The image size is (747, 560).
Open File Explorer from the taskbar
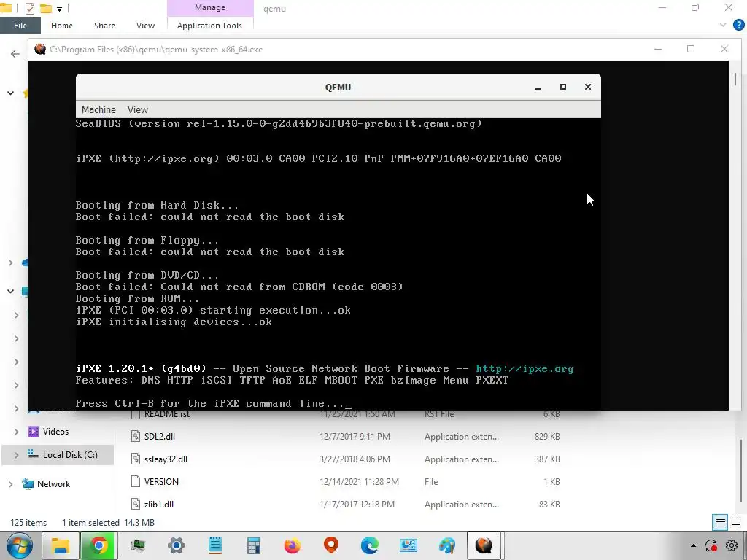coord(60,545)
